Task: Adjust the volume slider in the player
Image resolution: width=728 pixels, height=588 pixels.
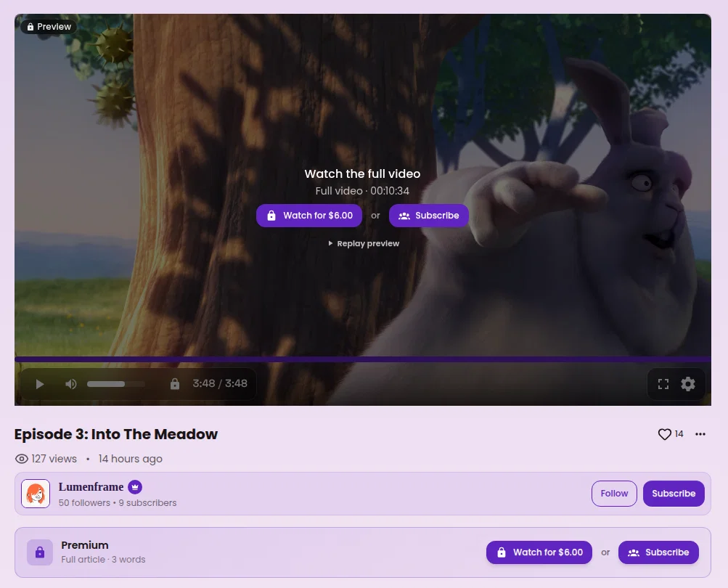Action: pyautogui.click(x=116, y=384)
